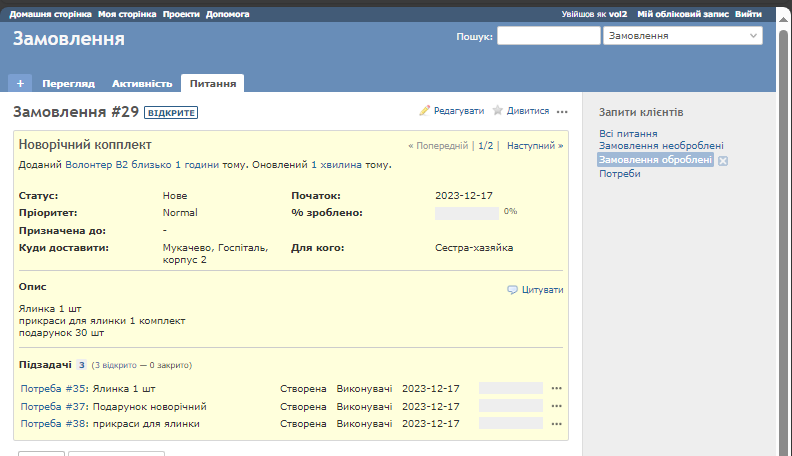Click the vertical page scrollbar
This screenshot has width=792, height=456.
pyautogui.click(x=784, y=200)
